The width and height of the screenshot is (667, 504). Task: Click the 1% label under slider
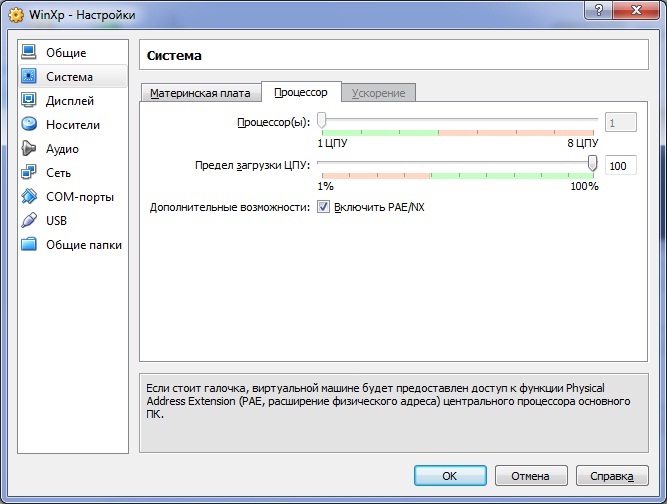[x=325, y=186]
